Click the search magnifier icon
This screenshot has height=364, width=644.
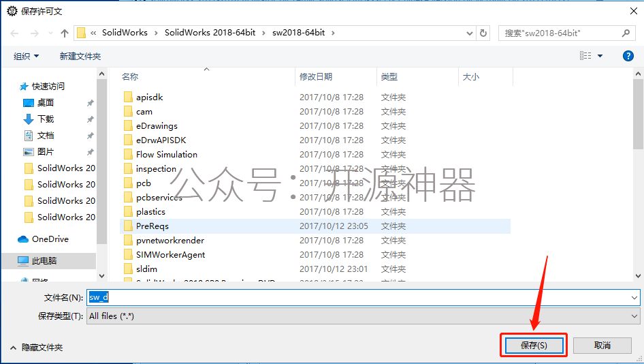pos(626,33)
